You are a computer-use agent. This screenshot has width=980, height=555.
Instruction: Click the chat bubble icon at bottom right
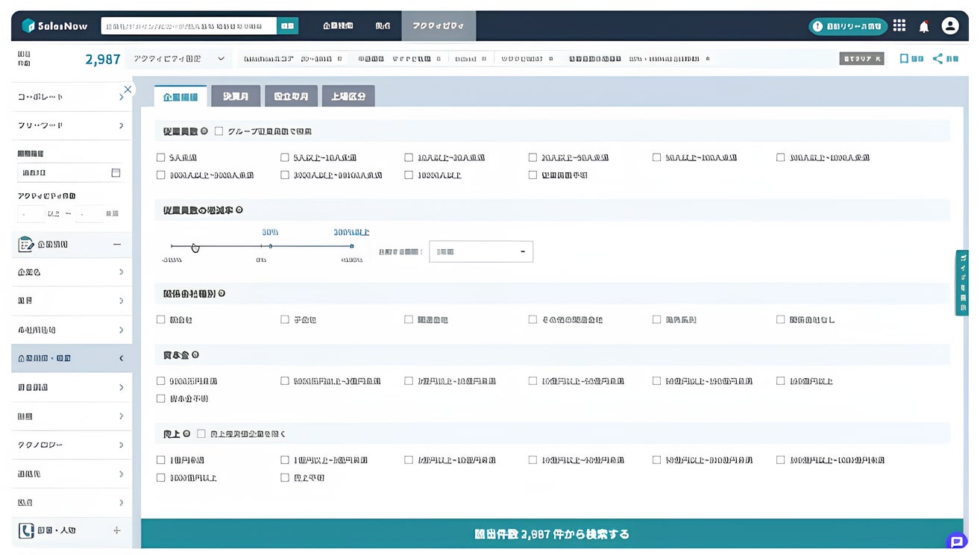tap(955, 542)
